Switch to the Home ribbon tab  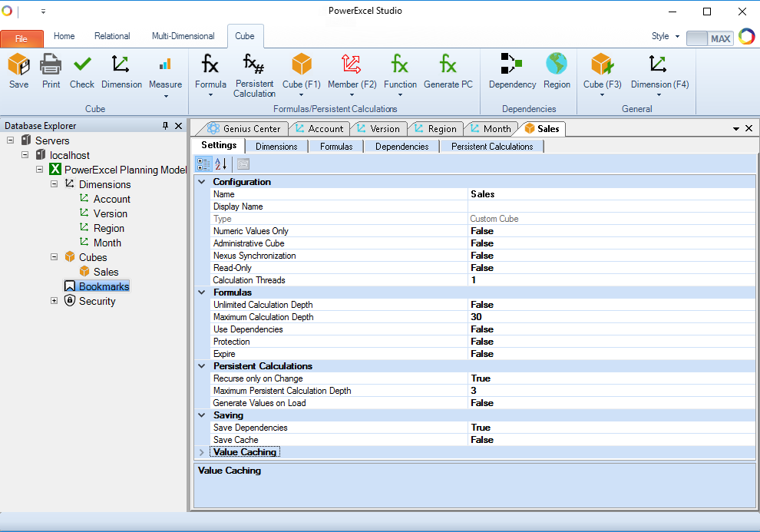pyautogui.click(x=64, y=36)
